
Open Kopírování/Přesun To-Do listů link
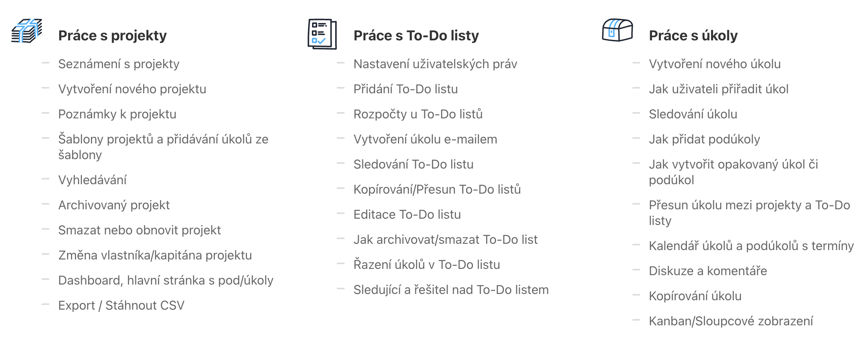437,189
